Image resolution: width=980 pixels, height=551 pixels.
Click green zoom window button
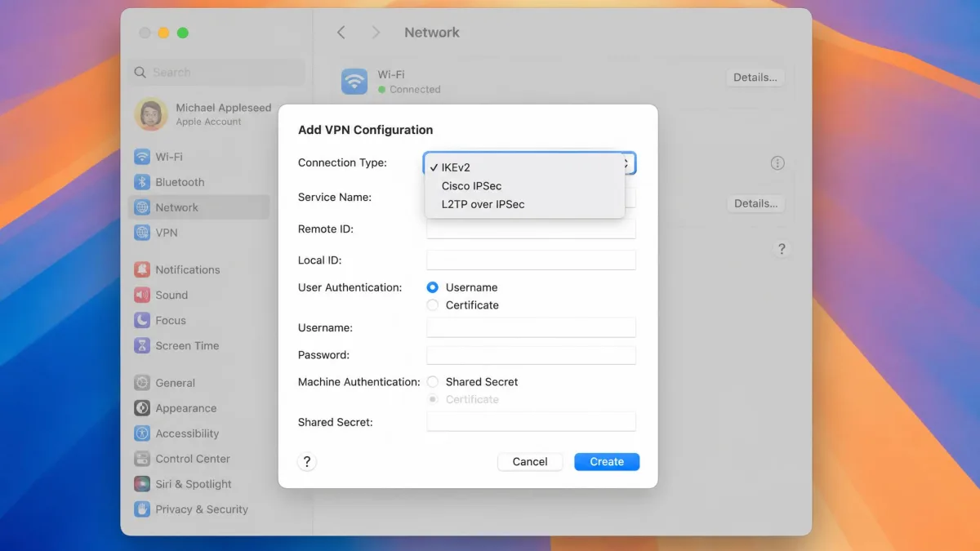[183, 33]
